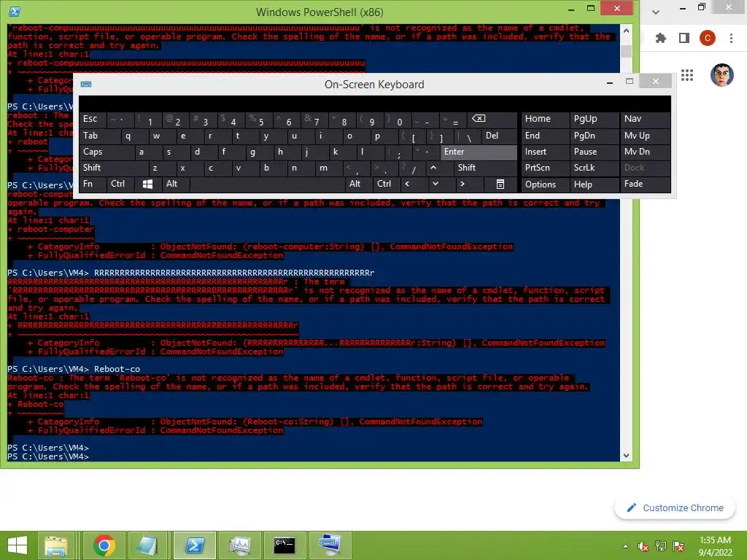Tap the space bar on keyboard

(x=267, y=184)
